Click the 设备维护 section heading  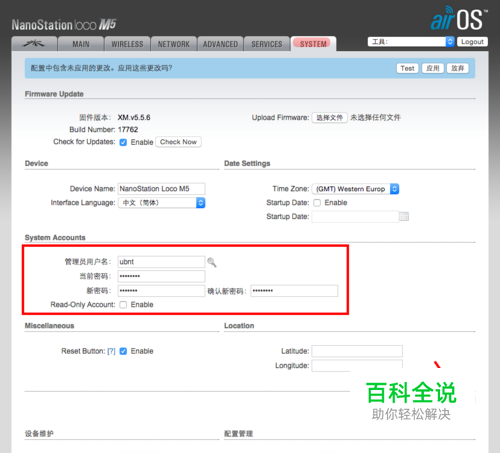pos(39,434)
